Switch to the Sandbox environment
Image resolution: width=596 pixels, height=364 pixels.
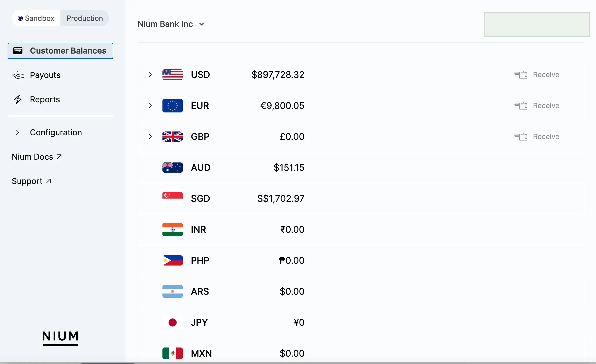(36, 18)
